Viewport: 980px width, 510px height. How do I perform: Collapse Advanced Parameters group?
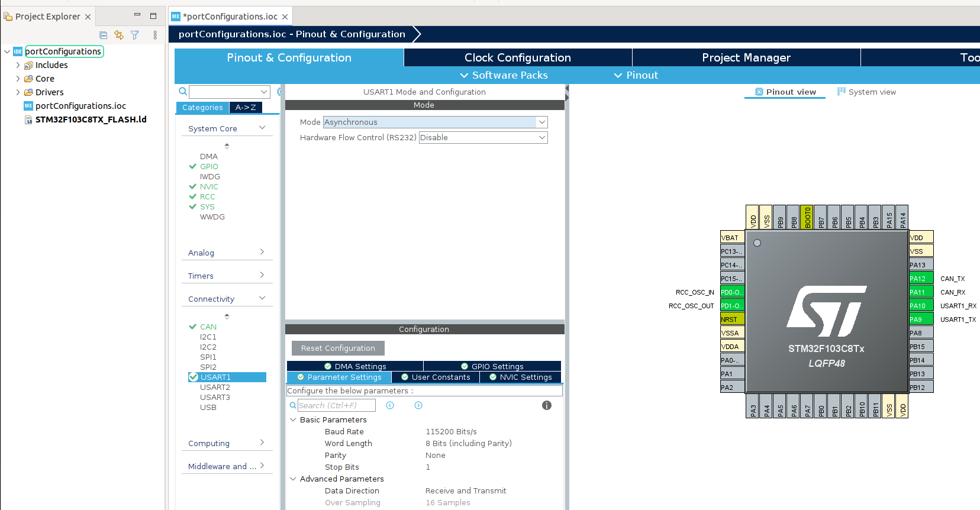pos(293,479)
